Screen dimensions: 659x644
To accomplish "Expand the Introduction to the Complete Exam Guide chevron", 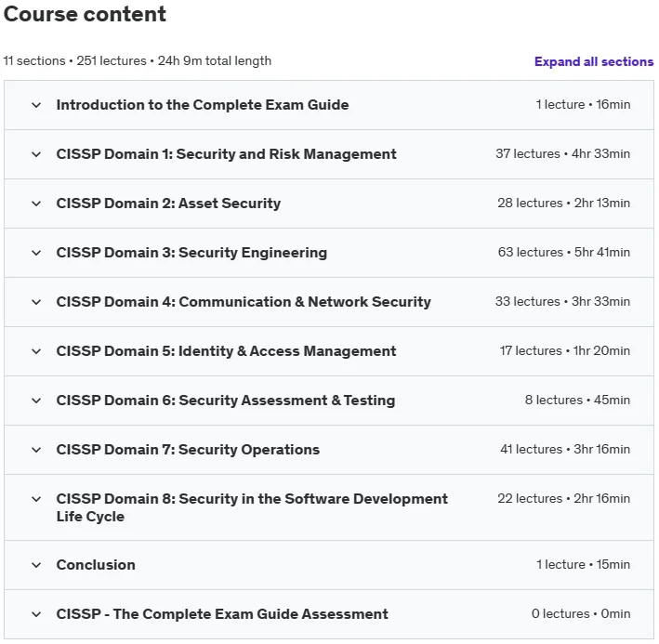I will pos(36,105).
